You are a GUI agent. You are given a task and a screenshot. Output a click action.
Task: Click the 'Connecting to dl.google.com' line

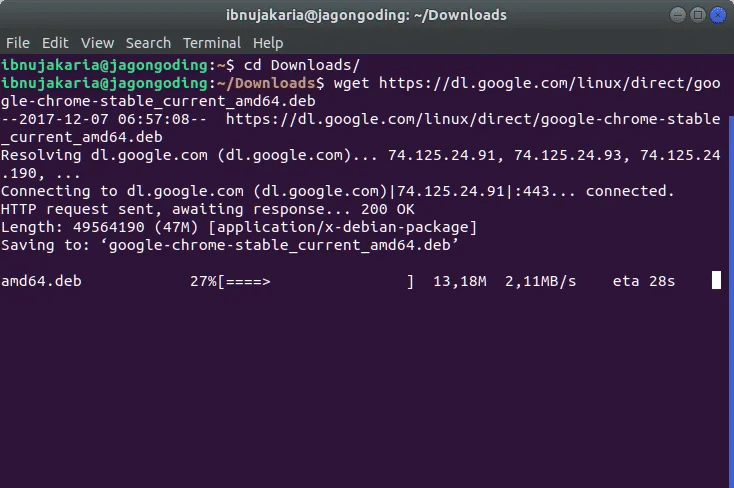click(338, 191)
